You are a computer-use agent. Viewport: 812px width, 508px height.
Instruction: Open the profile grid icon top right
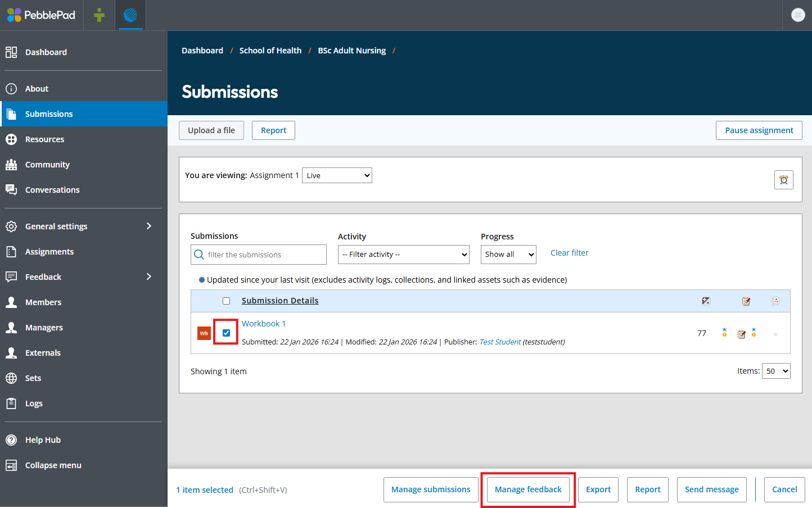click(798, 15)
